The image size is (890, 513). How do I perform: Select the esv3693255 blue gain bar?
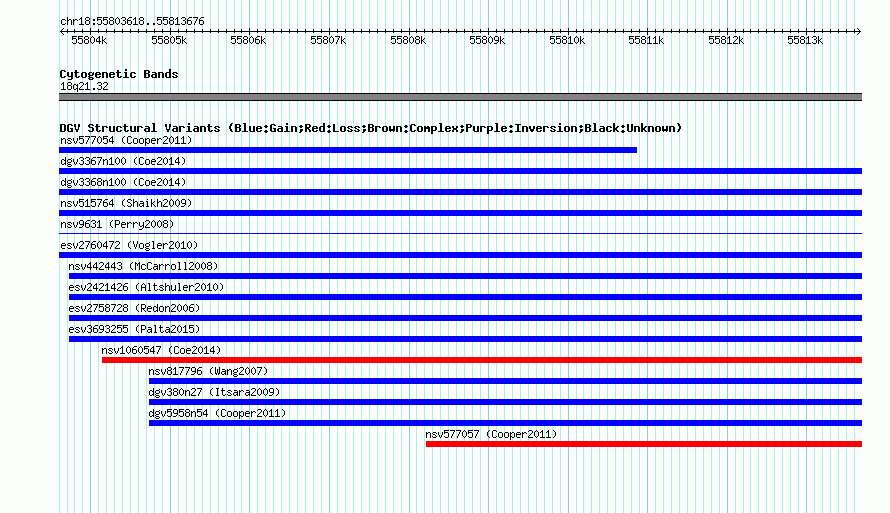465,339
